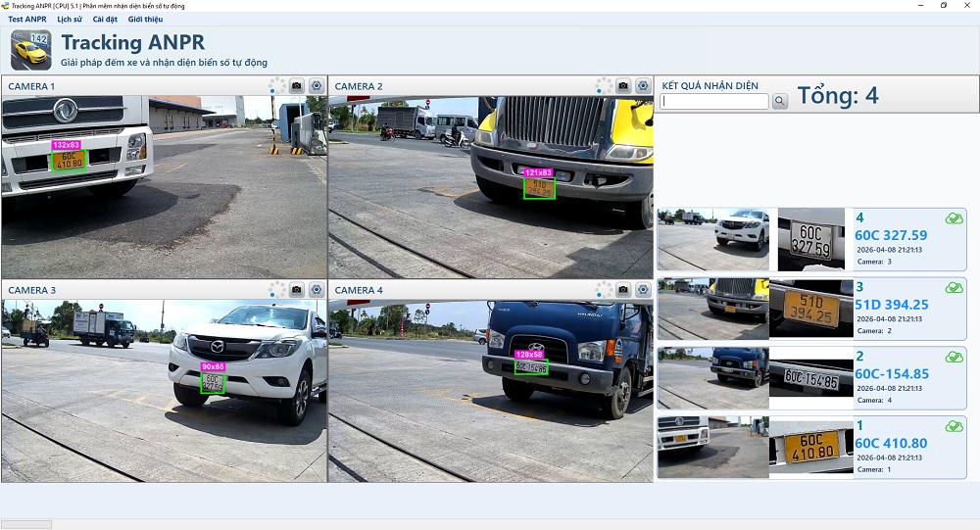Click Camera 3 snapshot camera icon
980x530 pixels.
pyautogui.click(x=297, y=289)
